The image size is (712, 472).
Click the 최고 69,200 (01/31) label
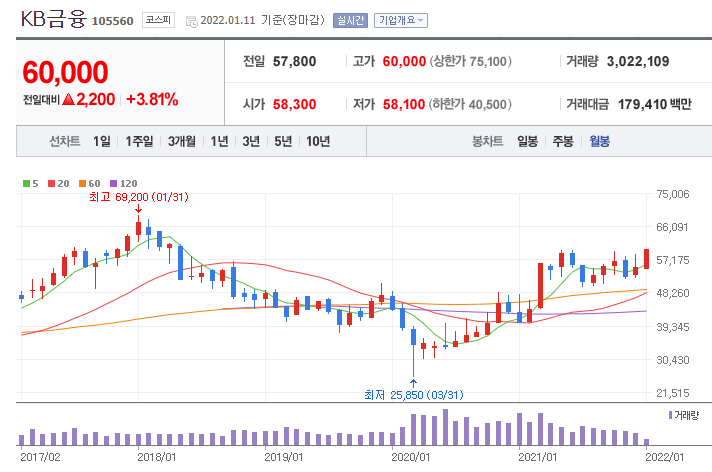pyautogui.click(x=139, y=197)
